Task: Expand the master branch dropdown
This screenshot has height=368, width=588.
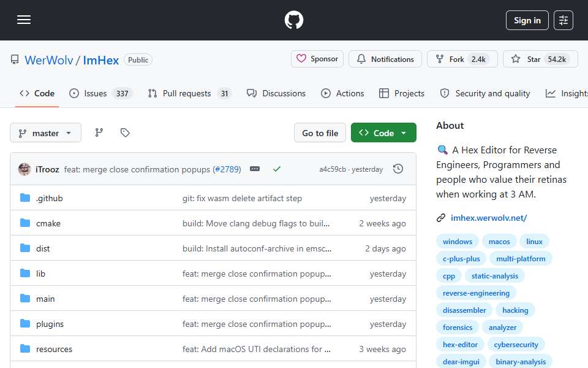Action: [45, 133]
